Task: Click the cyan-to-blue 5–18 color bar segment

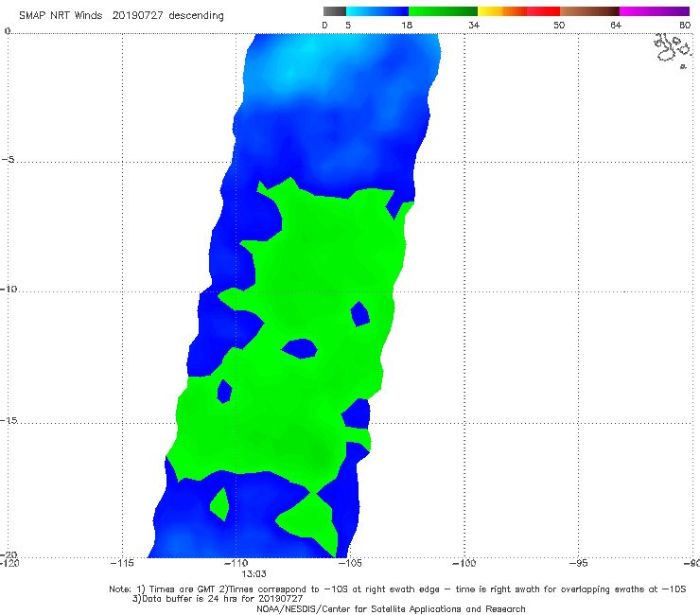Action: (377, 11)
